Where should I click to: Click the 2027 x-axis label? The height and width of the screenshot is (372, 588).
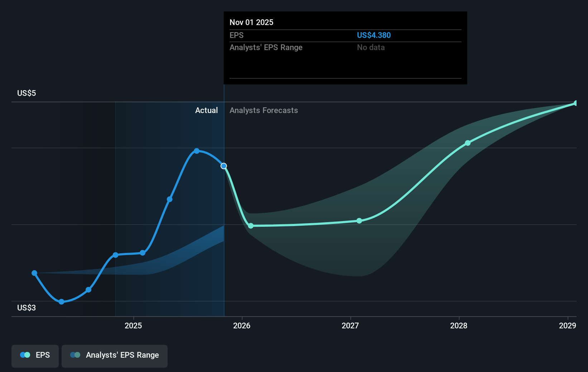coord(350,325)
